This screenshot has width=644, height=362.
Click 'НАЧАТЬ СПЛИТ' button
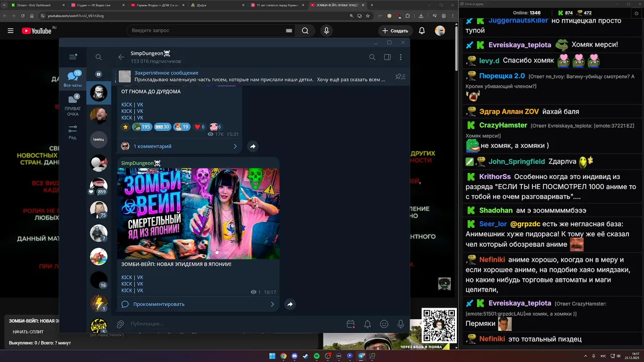point(28,332)
